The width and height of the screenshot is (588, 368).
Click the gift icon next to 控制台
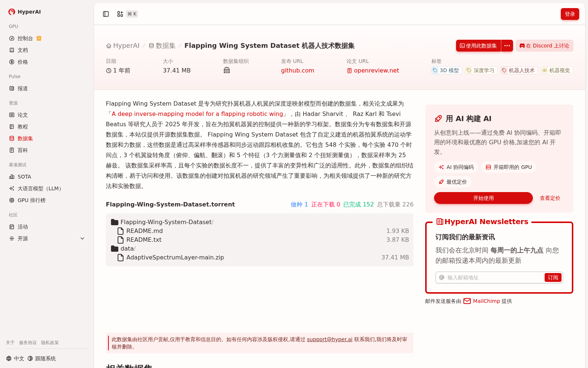pyautogui.click(x=39, y=38)
